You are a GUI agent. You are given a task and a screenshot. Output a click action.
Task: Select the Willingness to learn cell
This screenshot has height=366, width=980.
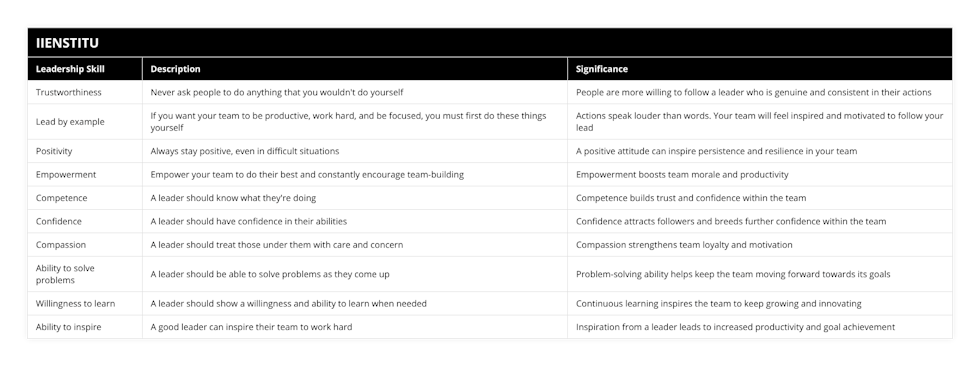85,304
